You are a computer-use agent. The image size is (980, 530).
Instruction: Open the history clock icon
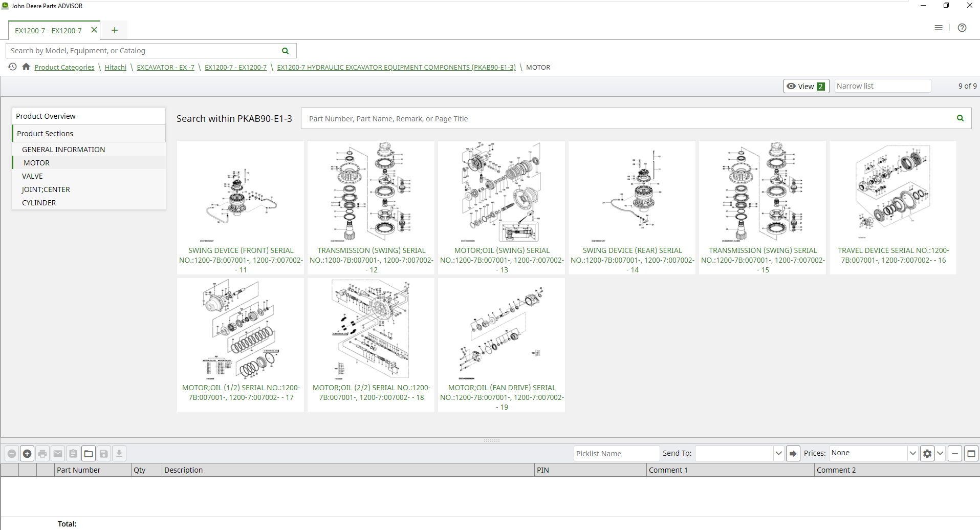tap(12, 67)
